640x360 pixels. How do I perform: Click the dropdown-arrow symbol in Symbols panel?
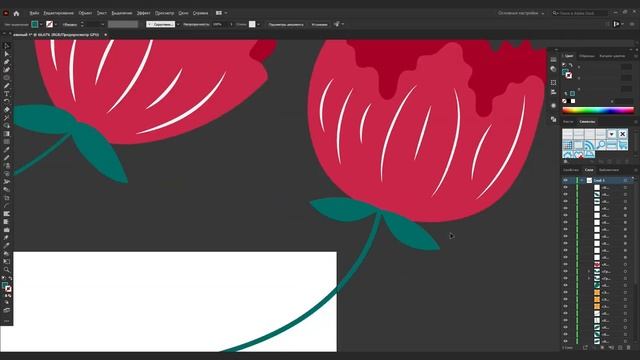(611, 134)
